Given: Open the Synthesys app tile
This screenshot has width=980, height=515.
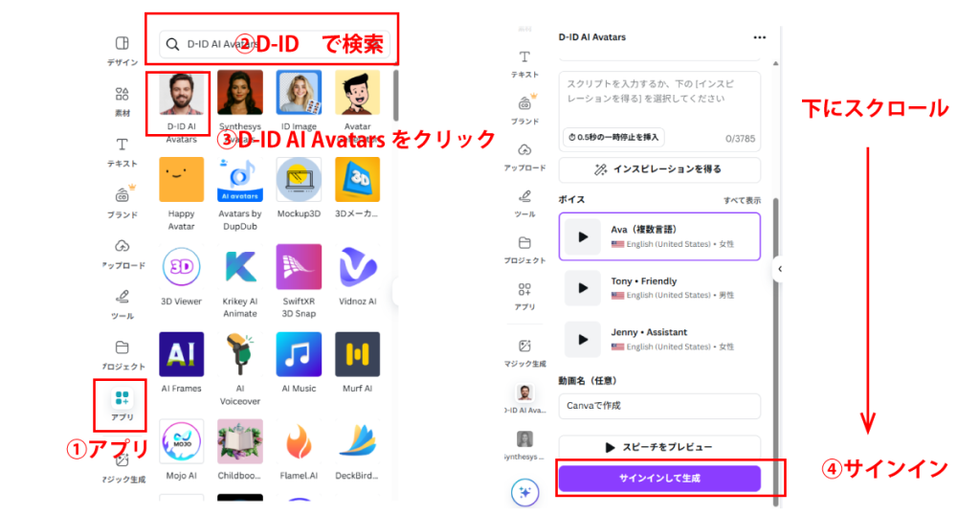Looking at the screenshot, I should coord(240,107).
